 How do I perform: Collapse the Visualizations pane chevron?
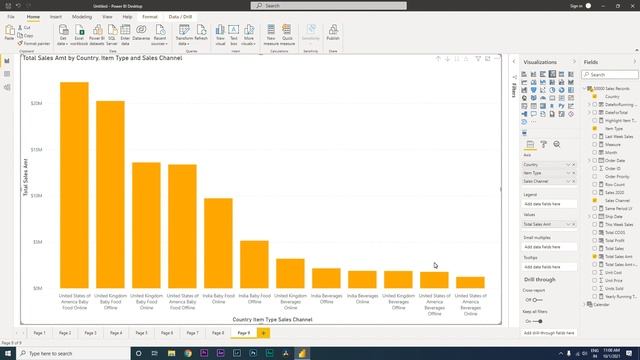click(574, 62)
